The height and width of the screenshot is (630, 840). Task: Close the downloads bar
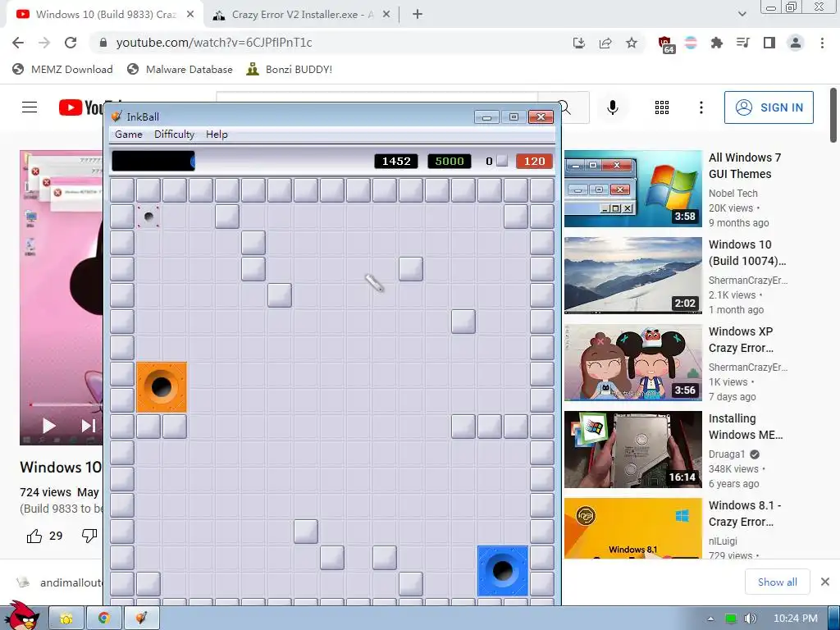click(825, 582)
